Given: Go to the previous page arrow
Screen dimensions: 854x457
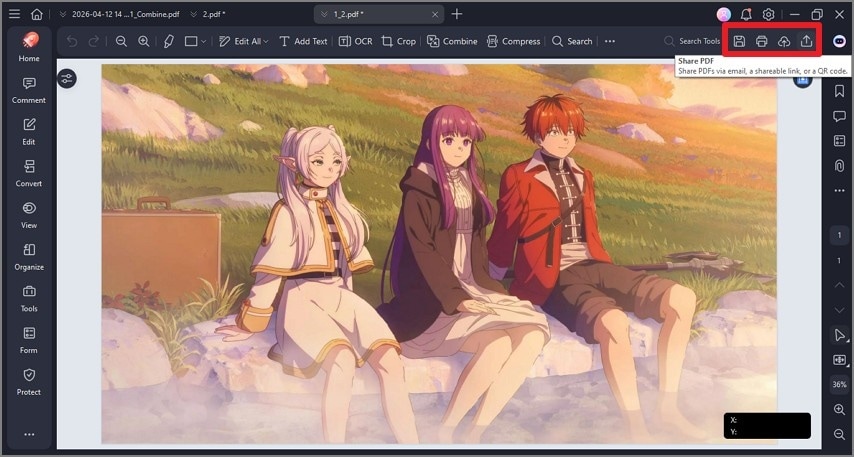Looking at the screenshot, I should [x=839, y=285].
